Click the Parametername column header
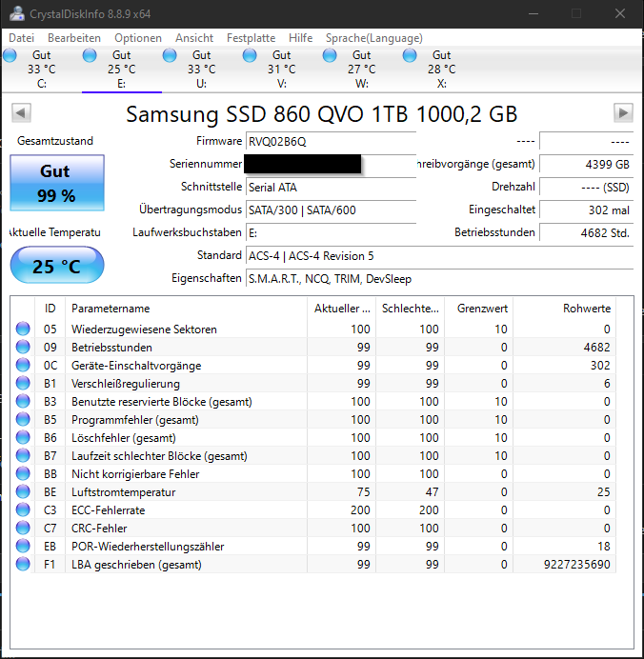 pos(186,309)
